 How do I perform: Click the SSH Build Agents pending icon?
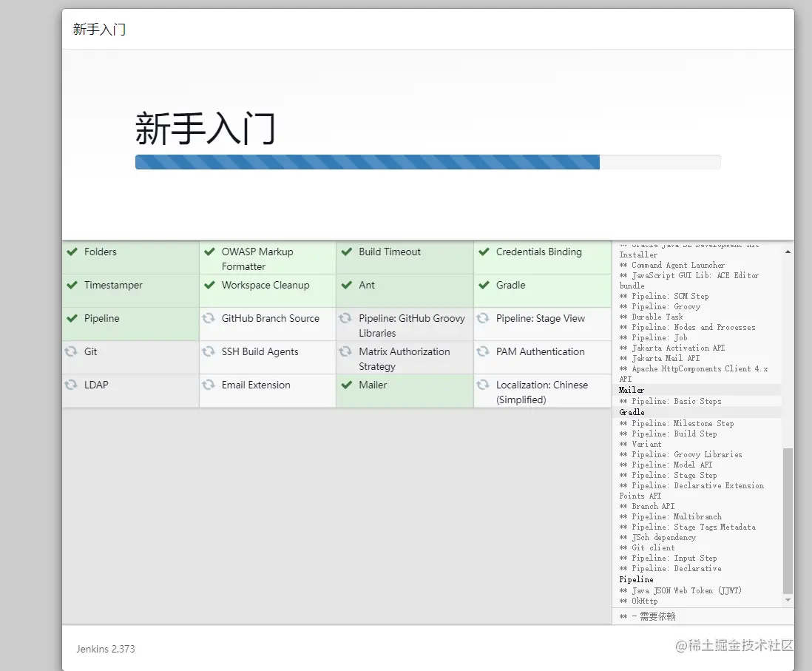(209, 351)
